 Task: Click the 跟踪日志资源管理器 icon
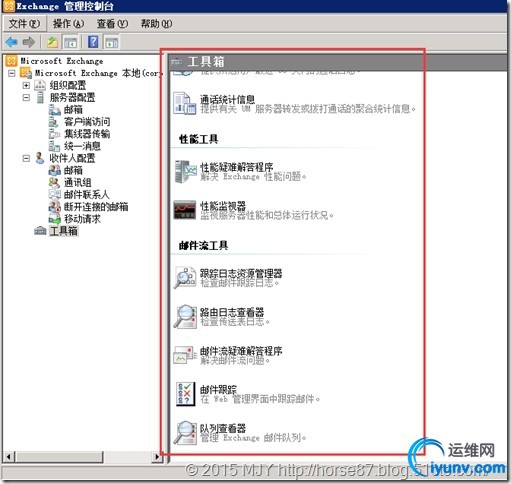(185, 277)
